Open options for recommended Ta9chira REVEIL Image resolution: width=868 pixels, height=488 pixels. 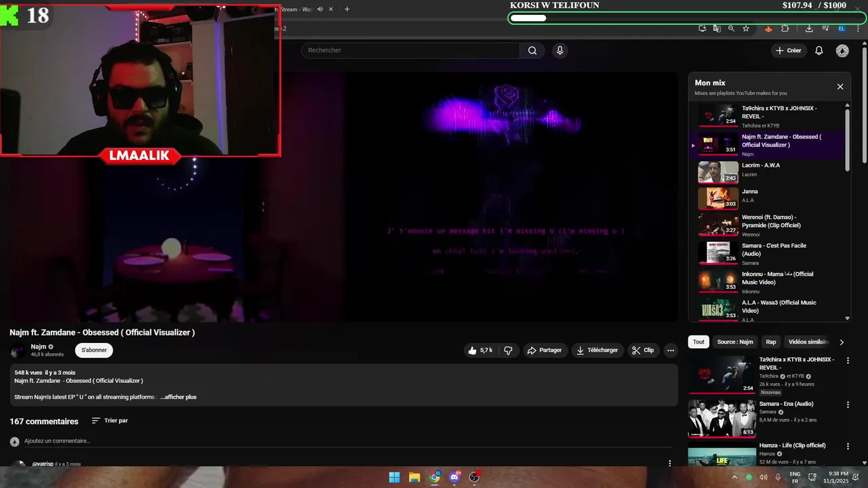tap(848, 361)
